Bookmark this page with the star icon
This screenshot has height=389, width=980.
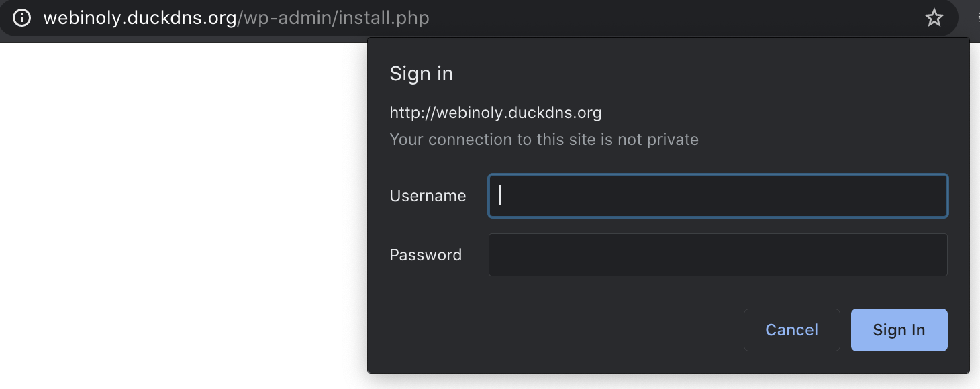(x=934, y=17)
